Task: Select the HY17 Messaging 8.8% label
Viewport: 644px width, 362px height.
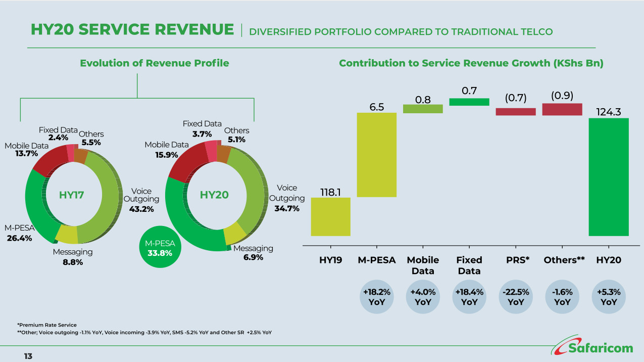Action: (73, 257)
